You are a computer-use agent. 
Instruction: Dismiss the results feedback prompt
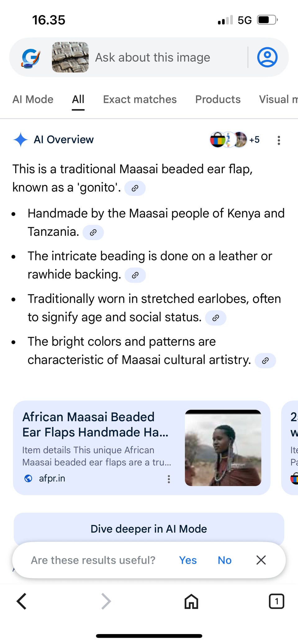coord(261,560)
